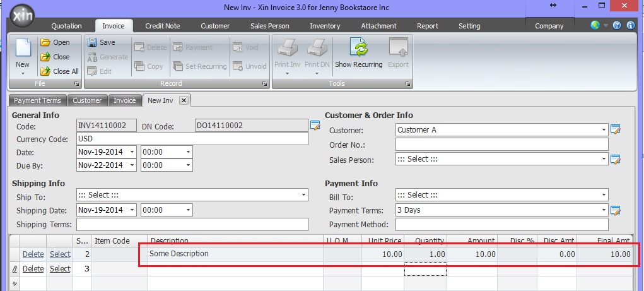
Task: Open the Date dropdown Nov-19-2014
Action: tap(132, 152)
